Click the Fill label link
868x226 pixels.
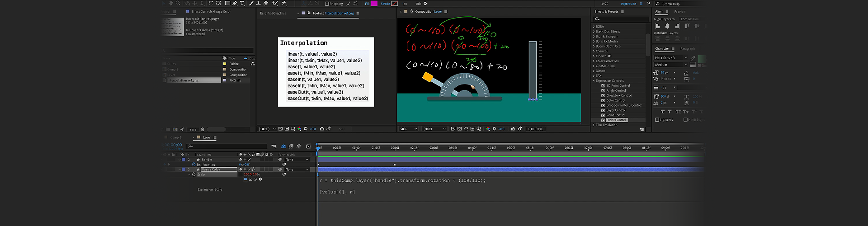pos(367,4)
